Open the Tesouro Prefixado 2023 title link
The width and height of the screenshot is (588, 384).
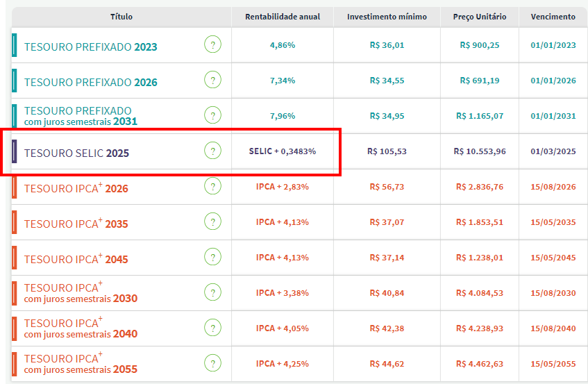coord(91,47)
